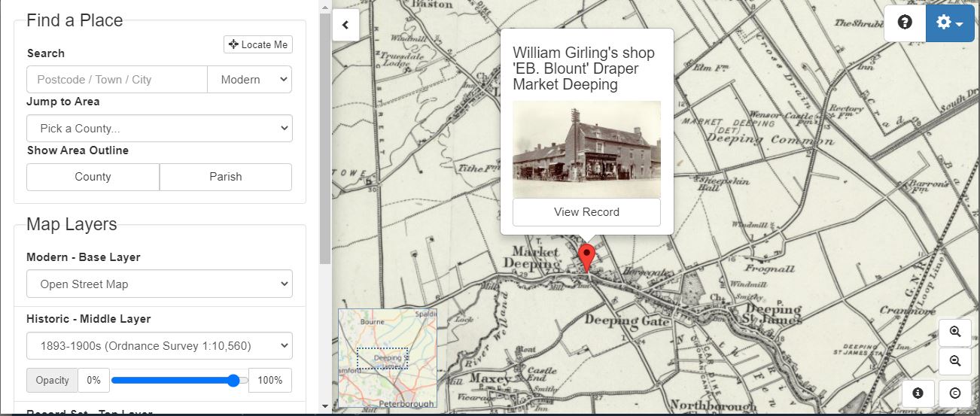This screenshot has width=980, height=416.
Task: Open the help question mark icon
Action: (905, 23)
